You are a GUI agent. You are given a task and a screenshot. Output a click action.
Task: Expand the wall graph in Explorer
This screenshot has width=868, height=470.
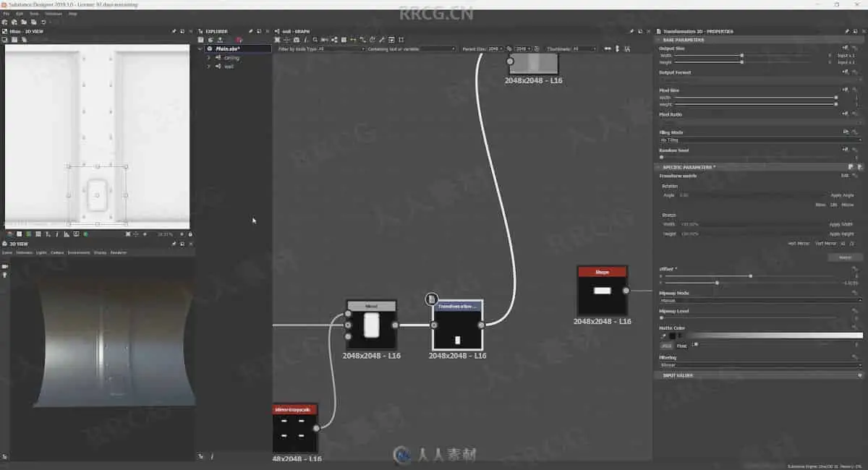(x=208, y=66)
